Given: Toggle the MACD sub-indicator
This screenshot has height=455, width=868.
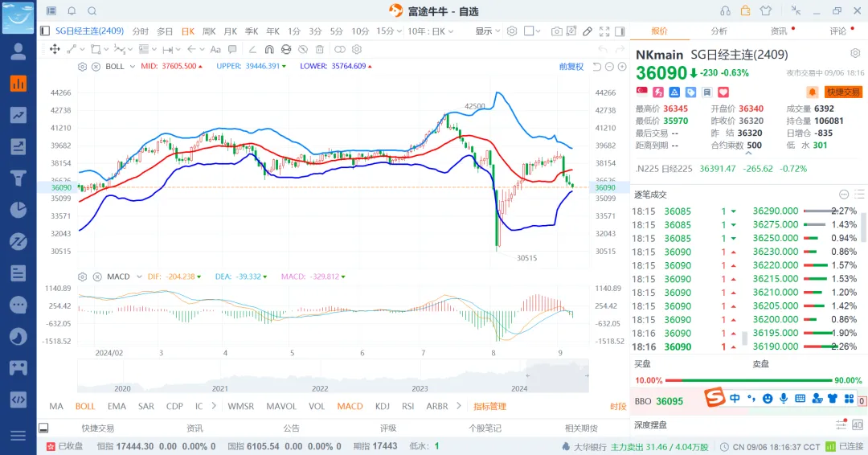Looking at the screenshot, I should click(350, 406).
